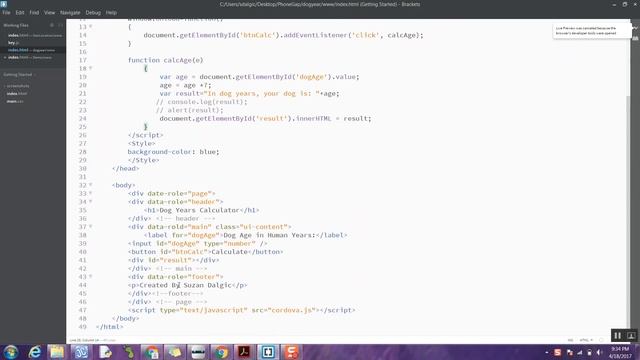Show hidden system tray icons arrow
The width and height of the screenshot is (640, 360).
pyautogui.click(x=547, y=352)
